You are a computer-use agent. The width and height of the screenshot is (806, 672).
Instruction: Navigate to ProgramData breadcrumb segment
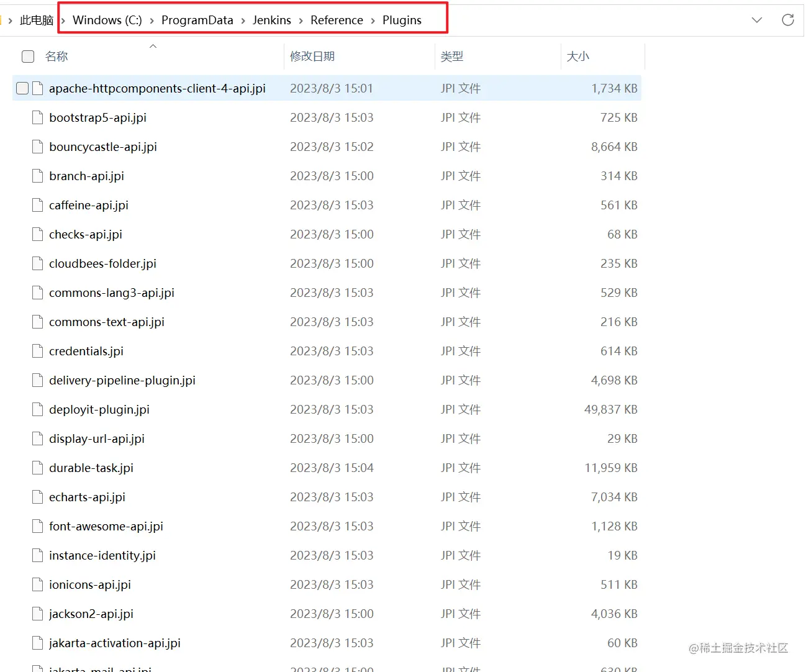pyautogui.click(x=197, y=20)
